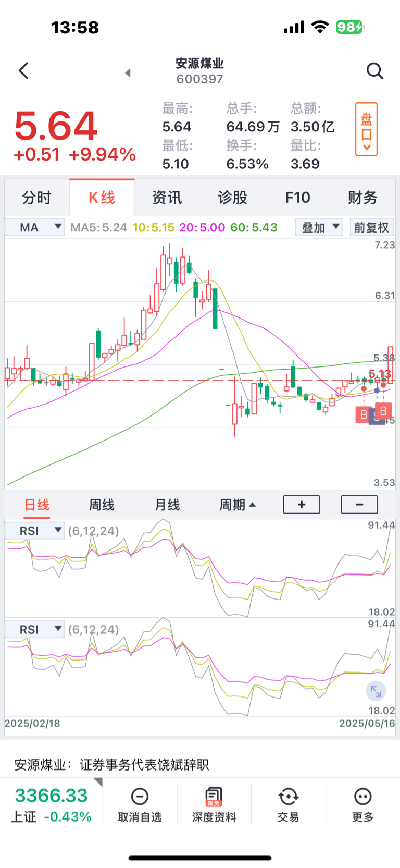The image size is (400, 868).
Task: Toggle the 前复权 adjustment button
Action: (371, 227)
